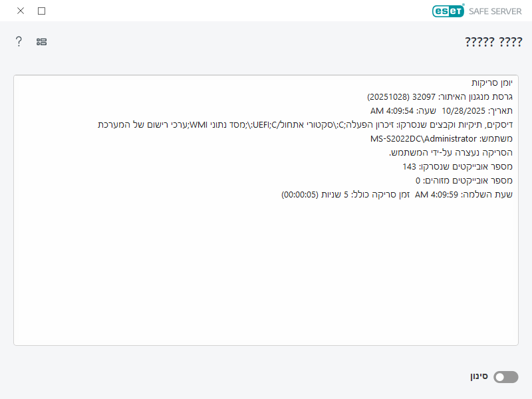This screenshot has height=399, width=532.
Task: Click the SAFE SERVER branding text
Action: (495, 11)
